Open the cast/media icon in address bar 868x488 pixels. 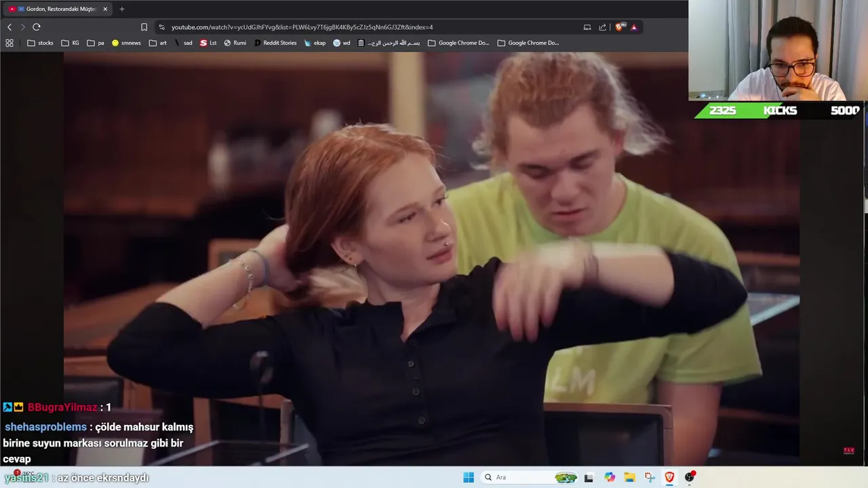click(x=587, y=27)
